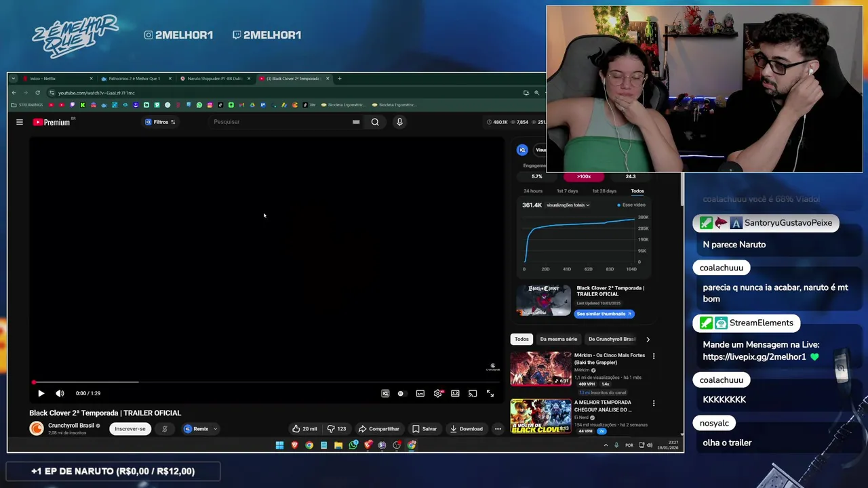
Task: Open WhatsApp from taskbar
Action: click(353, 445)
